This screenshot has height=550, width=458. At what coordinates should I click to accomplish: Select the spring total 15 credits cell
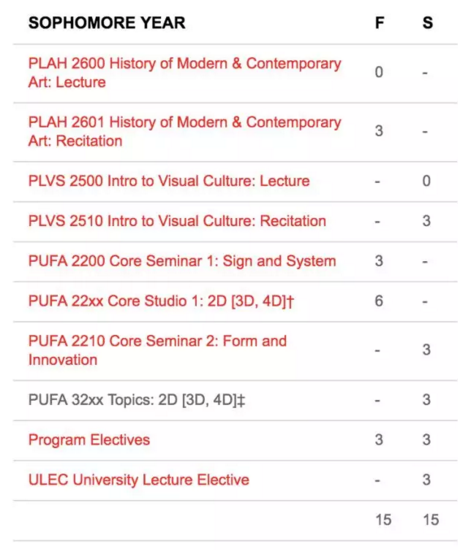431,520
